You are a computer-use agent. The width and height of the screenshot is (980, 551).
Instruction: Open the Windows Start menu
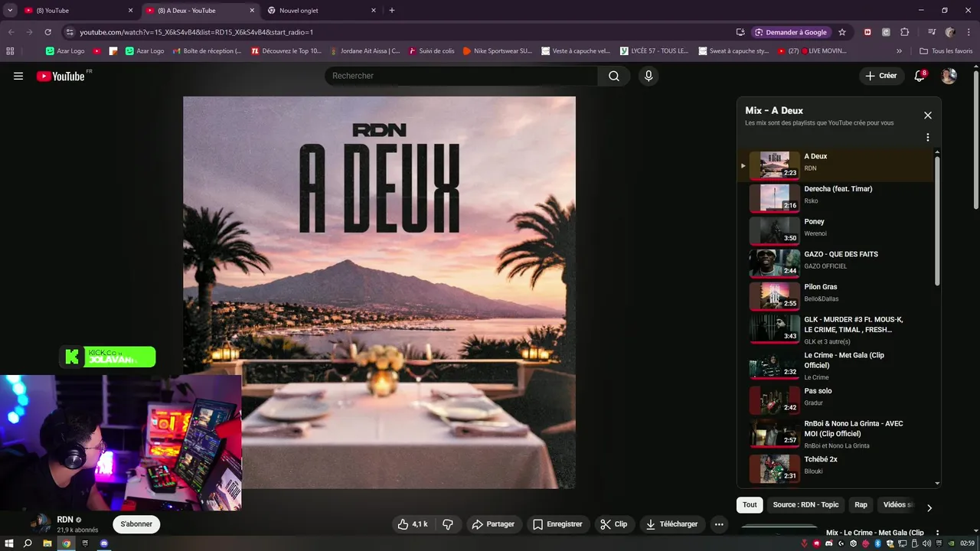click(x=9, y=543)
